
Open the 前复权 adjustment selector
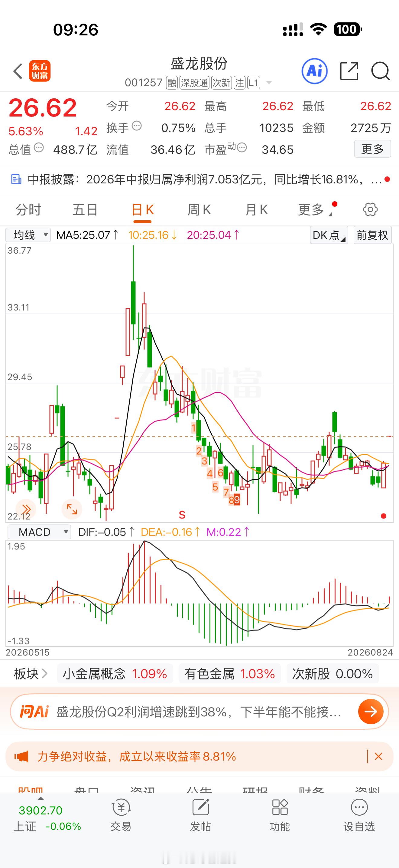(x=372, y=235)
